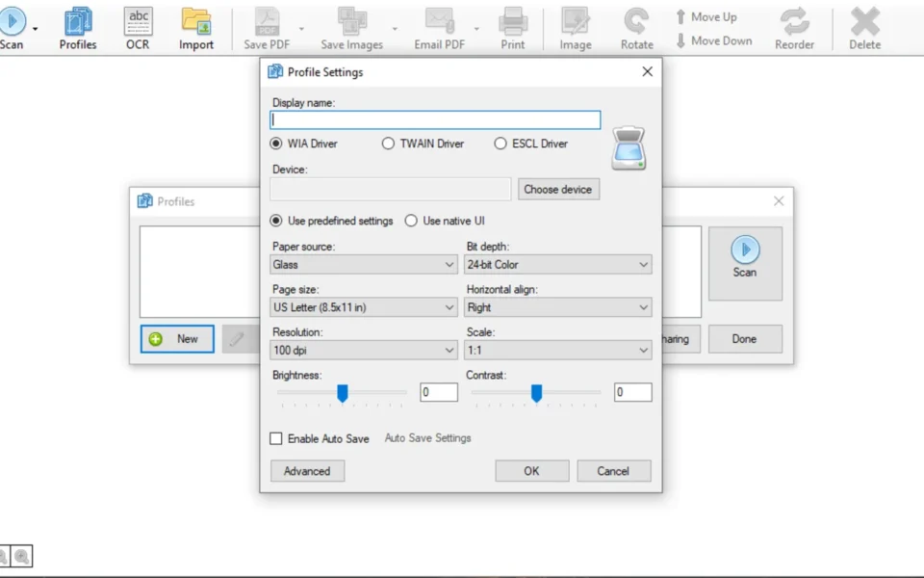
Task: Select the ESCL Driver radio button
Action: pos(500,144)
